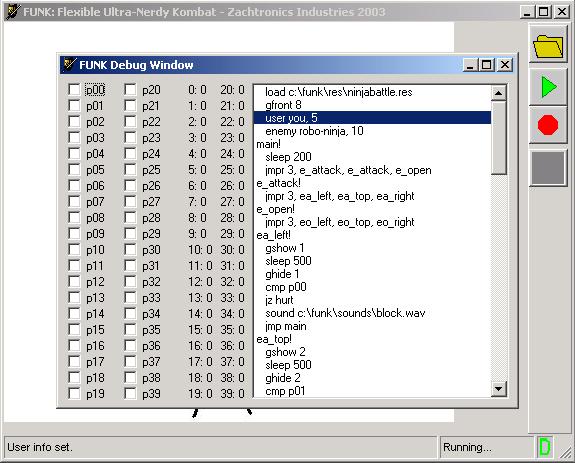Image resolution: width=575 pixels, height=463 pixels.
Task: Click the blank gray toolbar button
Action: [548, 168]
